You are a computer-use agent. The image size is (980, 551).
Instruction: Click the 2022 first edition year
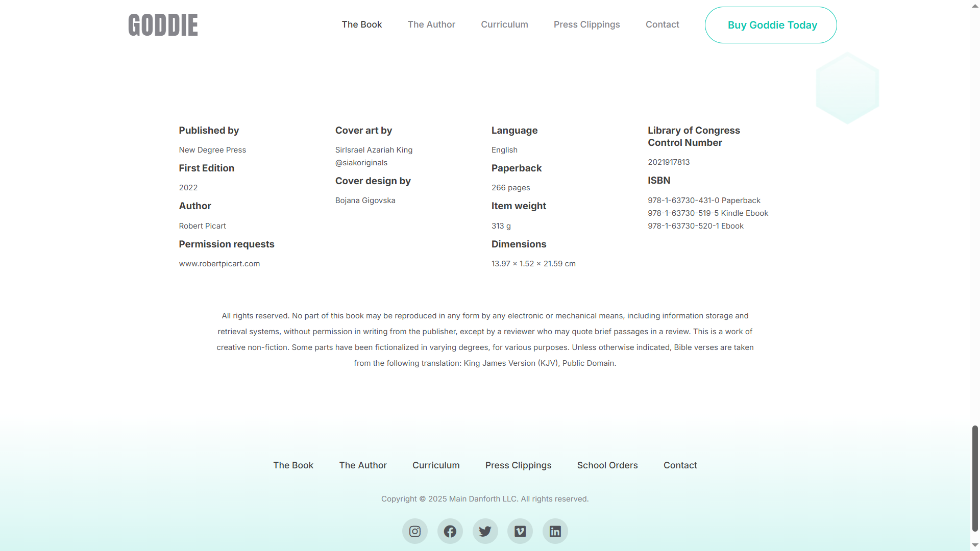click(188, 188)
